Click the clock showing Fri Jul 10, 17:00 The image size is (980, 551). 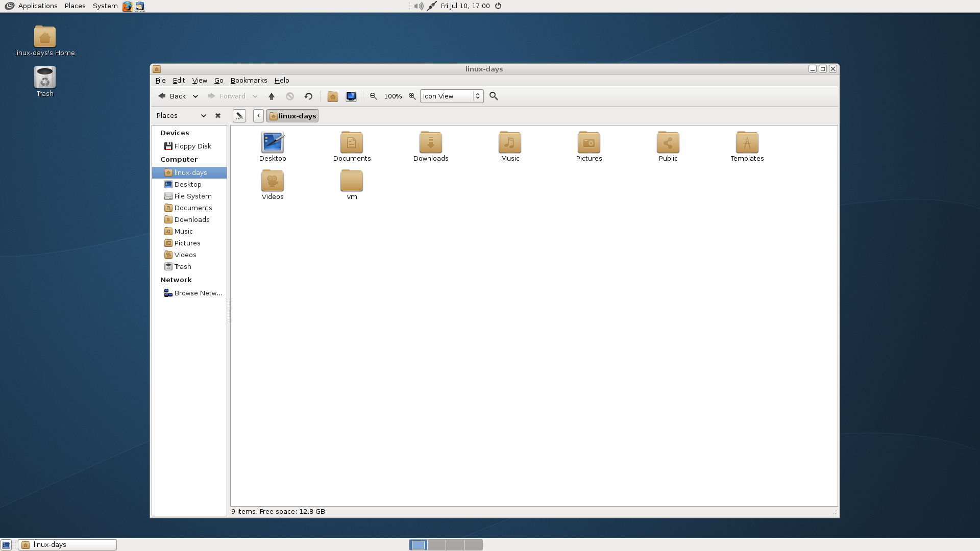pos(465,6)
